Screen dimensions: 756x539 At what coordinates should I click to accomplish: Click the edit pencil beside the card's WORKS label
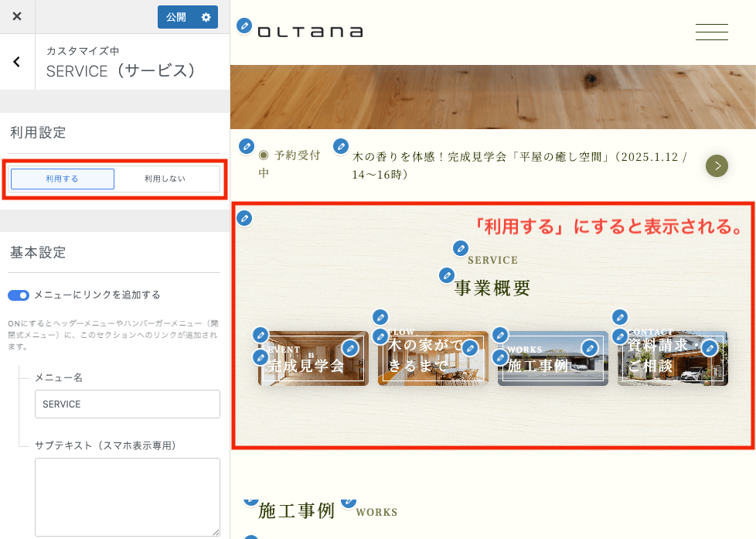(500, 334)
